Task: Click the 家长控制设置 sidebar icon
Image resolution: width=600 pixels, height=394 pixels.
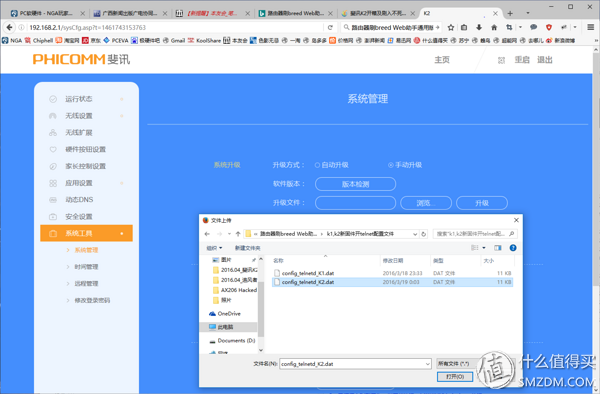Action: point(53,166)
